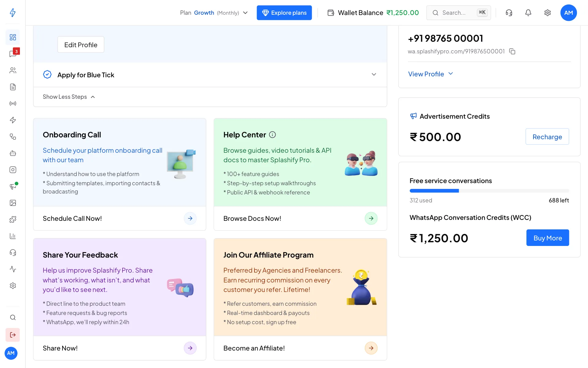Open the sidebar headset support icon

tap(13, 252)
